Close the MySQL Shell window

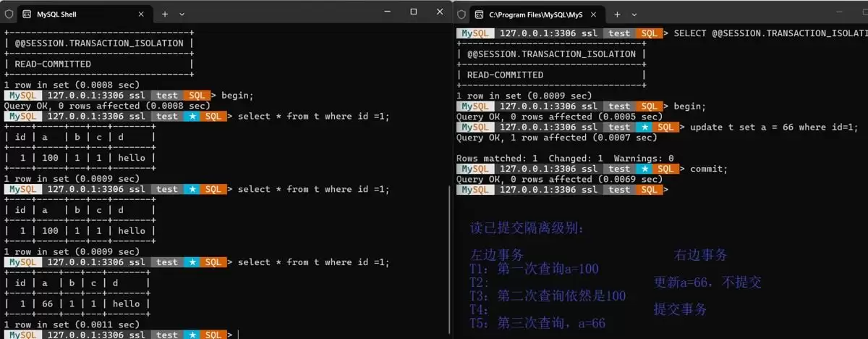coord(441,12)
